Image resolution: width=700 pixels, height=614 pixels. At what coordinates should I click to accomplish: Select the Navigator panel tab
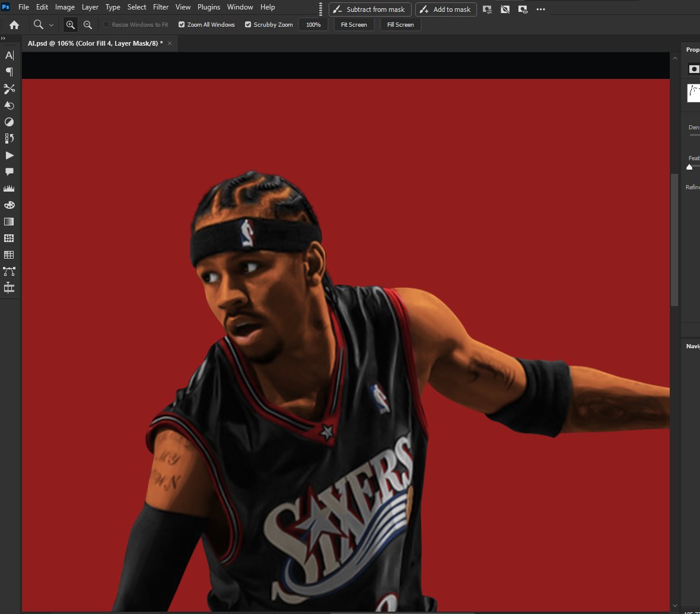[692, 346]
